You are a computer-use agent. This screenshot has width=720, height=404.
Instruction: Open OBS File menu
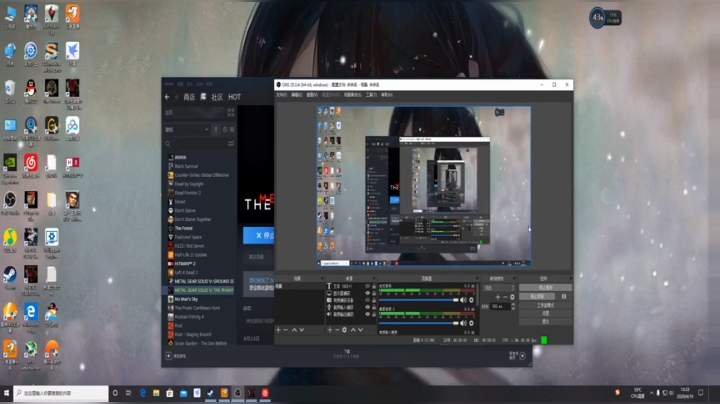pos(281,95)
